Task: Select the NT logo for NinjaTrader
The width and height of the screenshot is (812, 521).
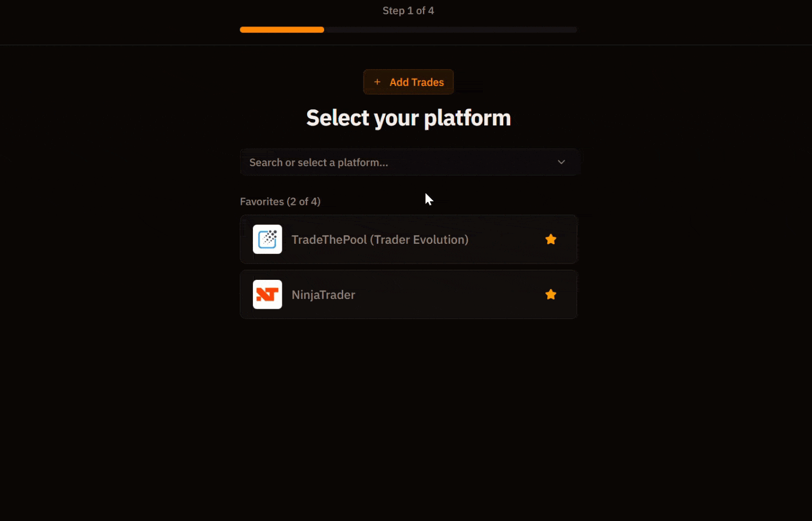Action: 267,294
